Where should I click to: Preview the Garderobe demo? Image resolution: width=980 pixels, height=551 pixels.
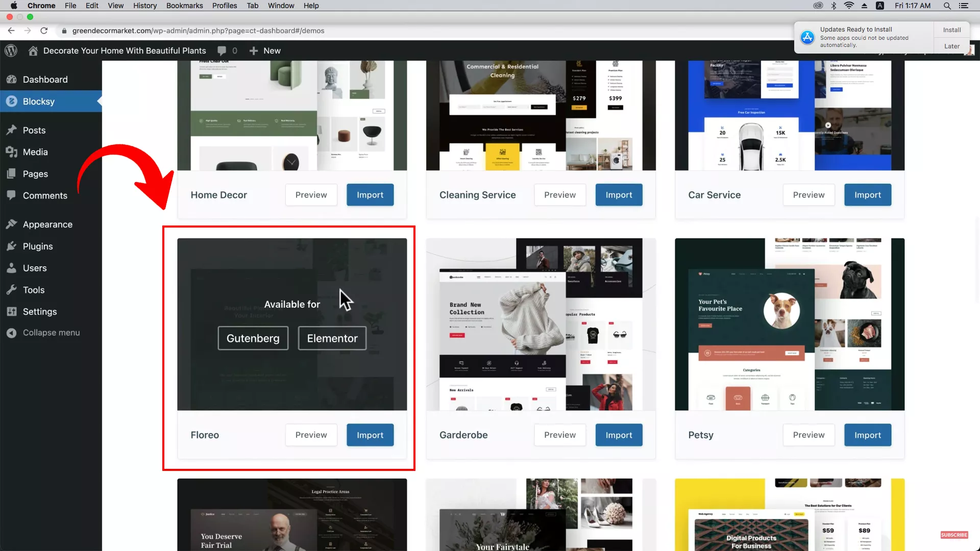pyautogui.click(x=559, y=435)
